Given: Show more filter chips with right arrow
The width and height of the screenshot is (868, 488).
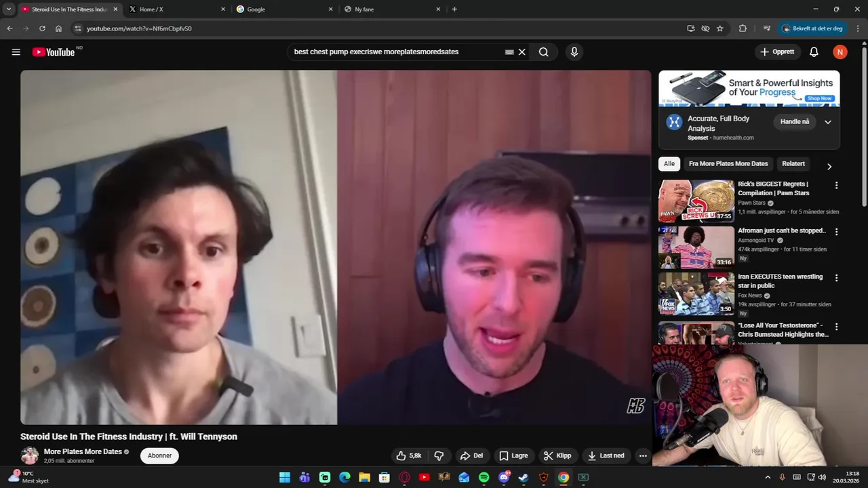Looking at the screenshot, I should (x=829, y=166).
